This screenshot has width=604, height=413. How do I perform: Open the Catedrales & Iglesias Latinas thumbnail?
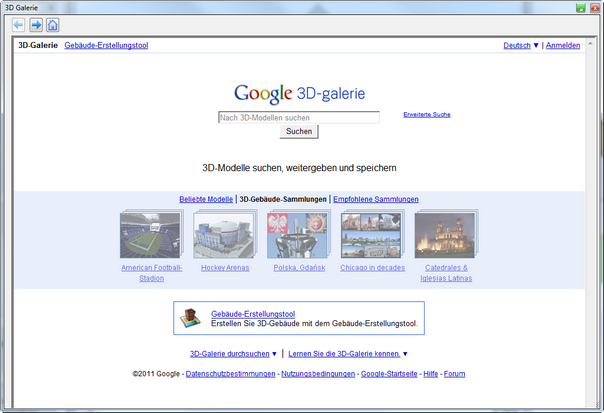coord(446,234)
